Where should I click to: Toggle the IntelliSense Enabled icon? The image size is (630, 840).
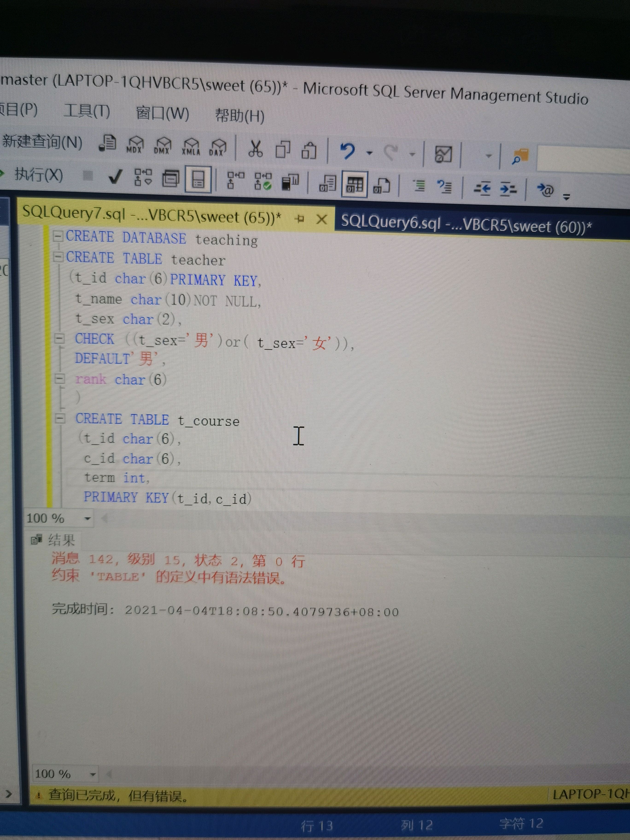click(198, 179)
